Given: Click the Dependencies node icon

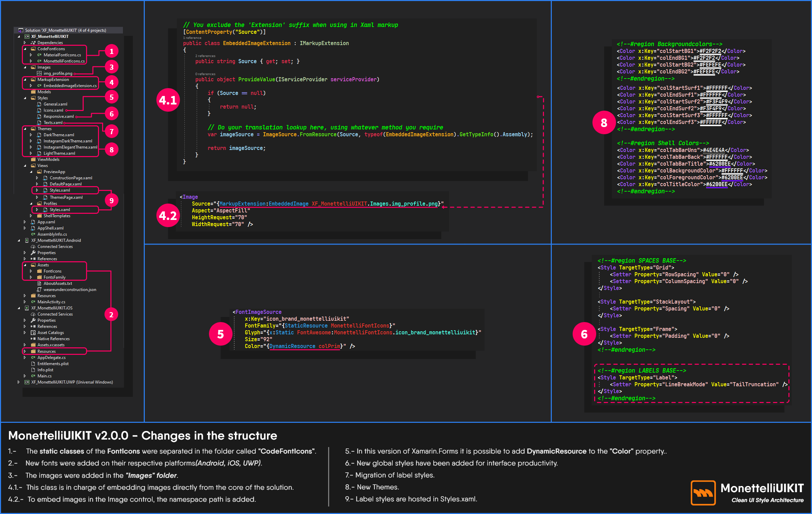Looking at the screenshot, I should [33, 43].
